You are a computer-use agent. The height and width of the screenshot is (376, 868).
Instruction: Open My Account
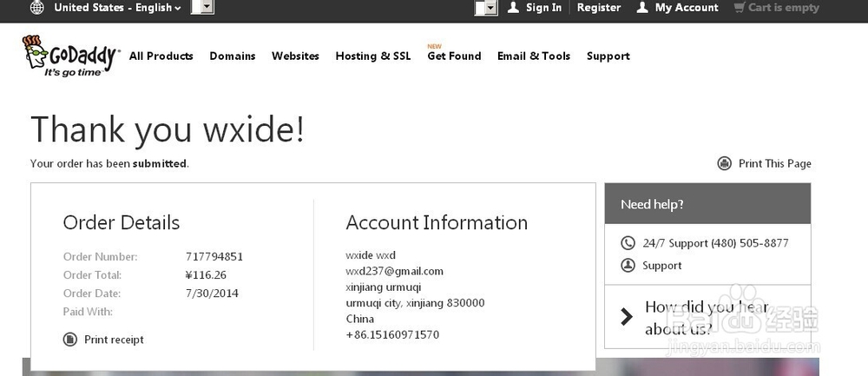pyautogui.click(x=687, y=8)
